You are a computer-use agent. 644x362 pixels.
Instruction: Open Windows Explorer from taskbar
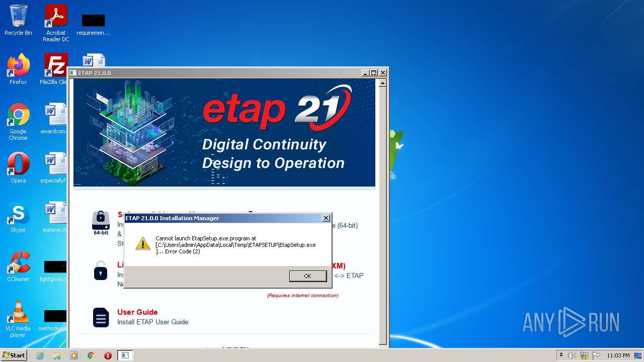(57, 355)
